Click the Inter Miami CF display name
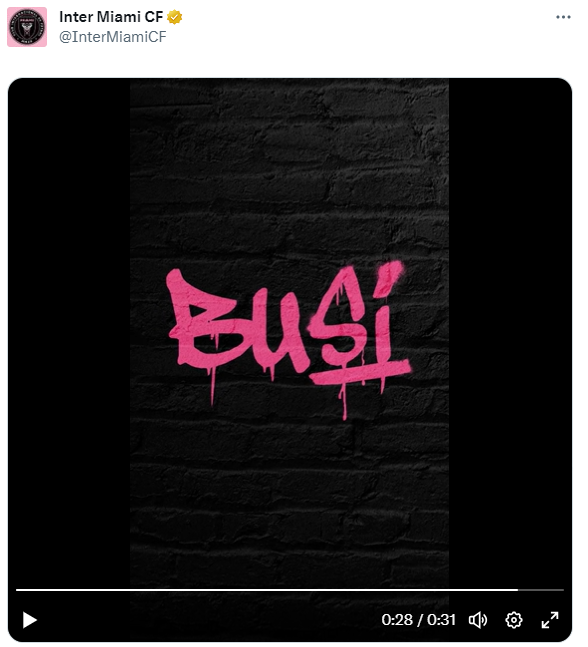This screenshot has height=647, width=588. [111, 17]
